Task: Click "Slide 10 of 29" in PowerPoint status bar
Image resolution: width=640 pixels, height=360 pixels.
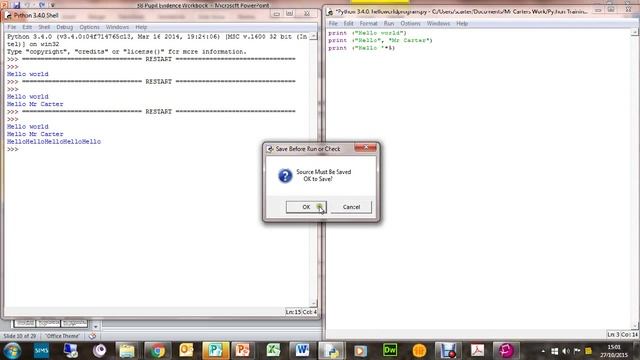Action: click(20, 336)
